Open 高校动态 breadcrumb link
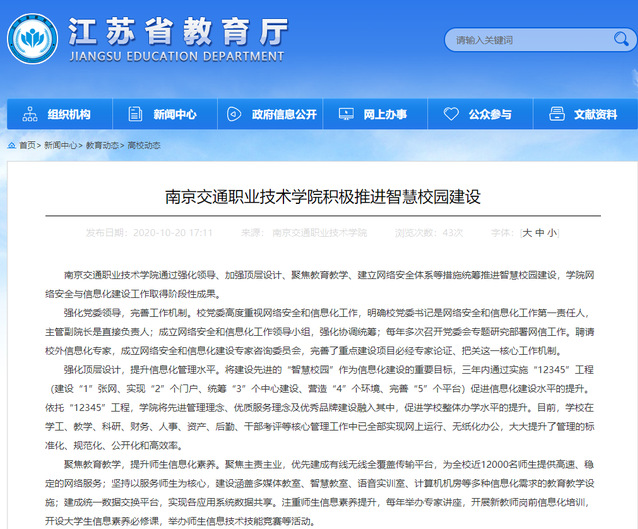The width and height of the screenshot is (638, 529). tap(143, 146)
